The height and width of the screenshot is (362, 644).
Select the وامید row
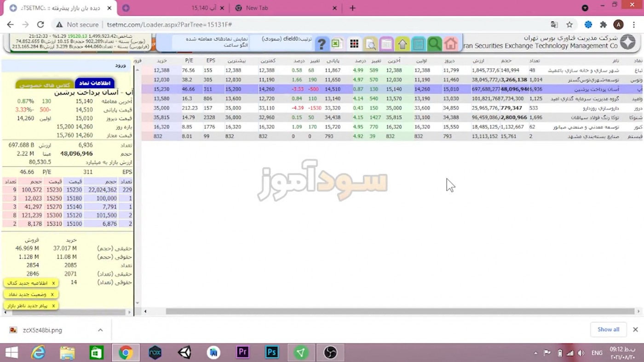click(x=392, y=98)
